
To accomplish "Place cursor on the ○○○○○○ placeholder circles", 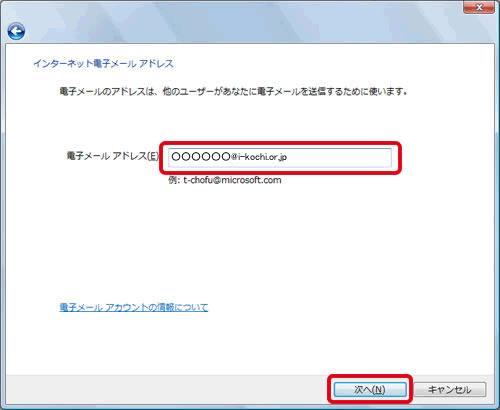I will (x=201, y=157).
